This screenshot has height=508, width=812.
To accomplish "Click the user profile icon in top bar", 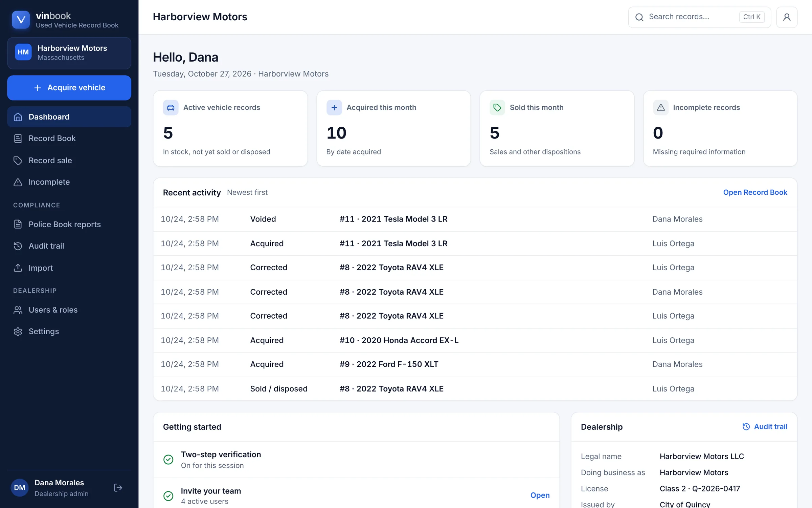I will point(787,17).
